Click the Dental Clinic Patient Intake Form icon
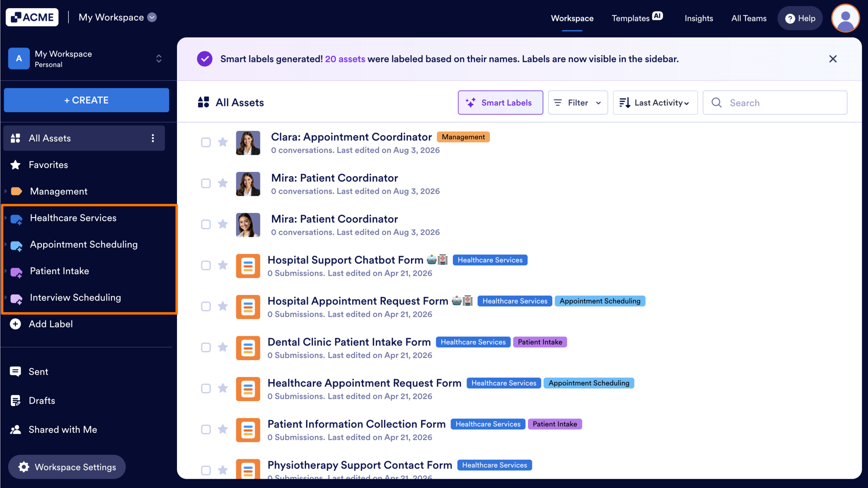Viewport: 868px width, 488px height. 248,348
